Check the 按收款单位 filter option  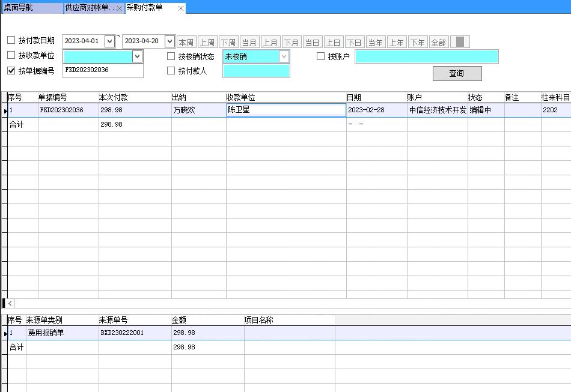[x=10, y=56]
